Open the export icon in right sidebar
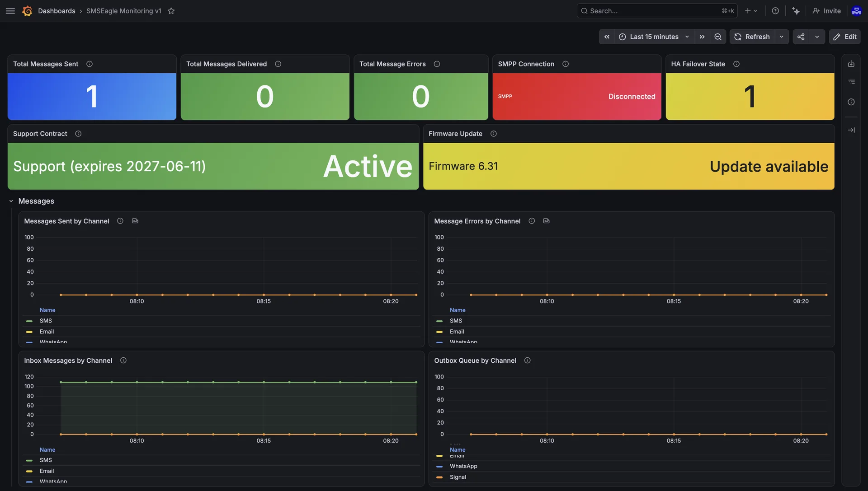The height and width of the screenshot is (491, 868). (851, 64)
